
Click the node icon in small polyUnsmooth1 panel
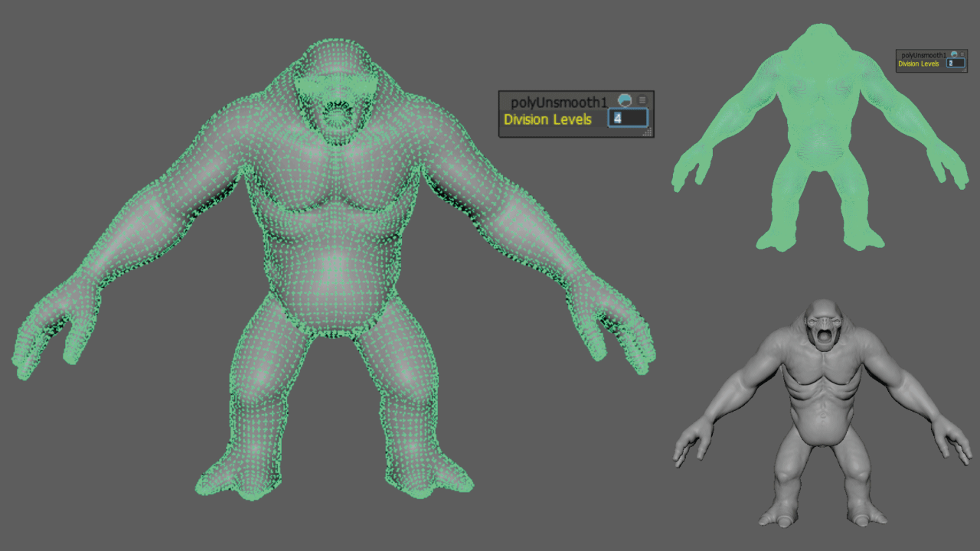[x=954, y=54]
